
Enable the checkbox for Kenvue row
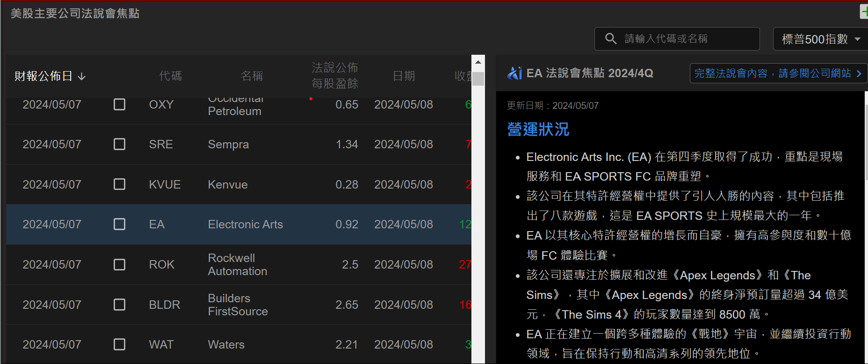coord(119,184)
